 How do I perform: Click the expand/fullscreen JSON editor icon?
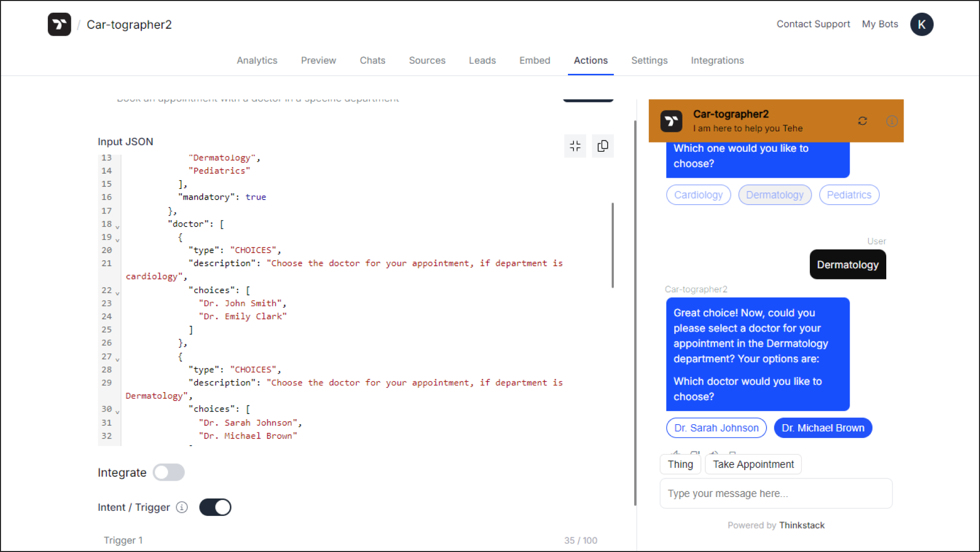pos(576,146)
